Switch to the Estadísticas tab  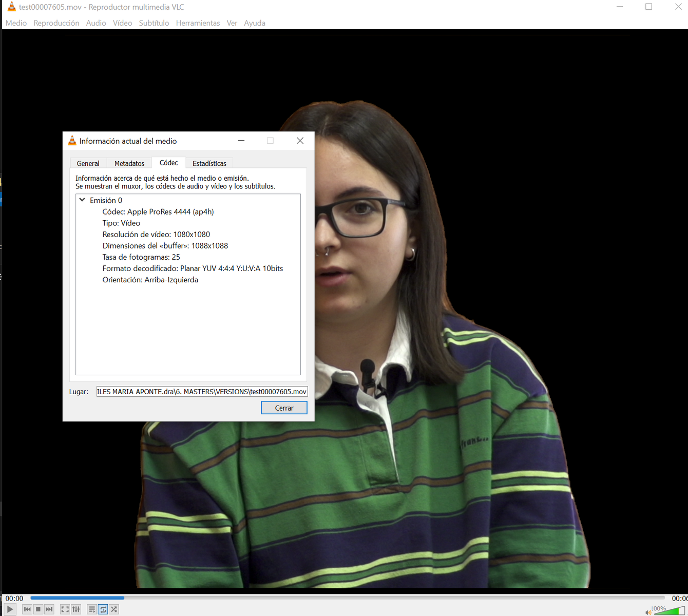click(209, 163)
